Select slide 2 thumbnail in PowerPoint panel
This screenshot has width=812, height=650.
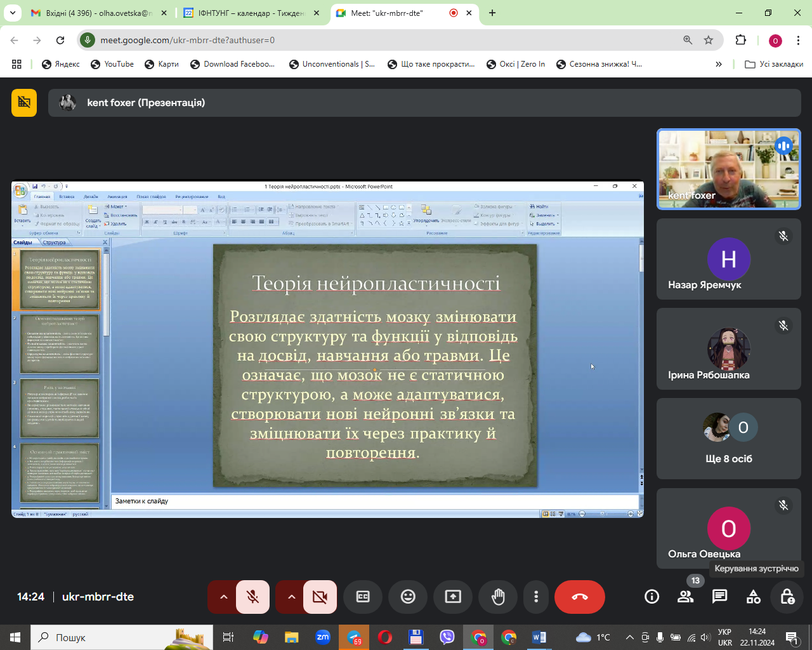coord(60,343)
